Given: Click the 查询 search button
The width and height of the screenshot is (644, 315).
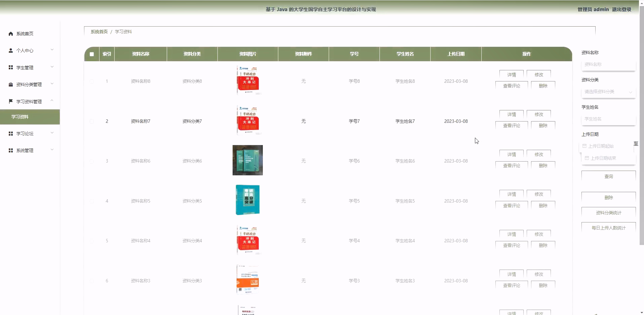Looking at the screenshot, I should pos(608,176).
